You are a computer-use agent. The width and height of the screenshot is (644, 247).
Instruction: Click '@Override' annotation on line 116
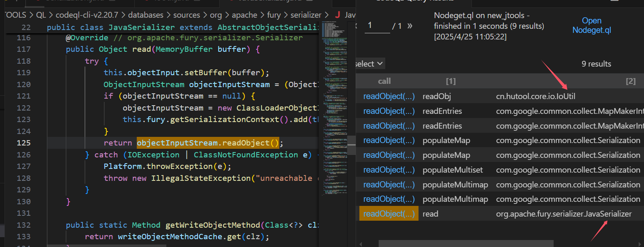point(87,38)
